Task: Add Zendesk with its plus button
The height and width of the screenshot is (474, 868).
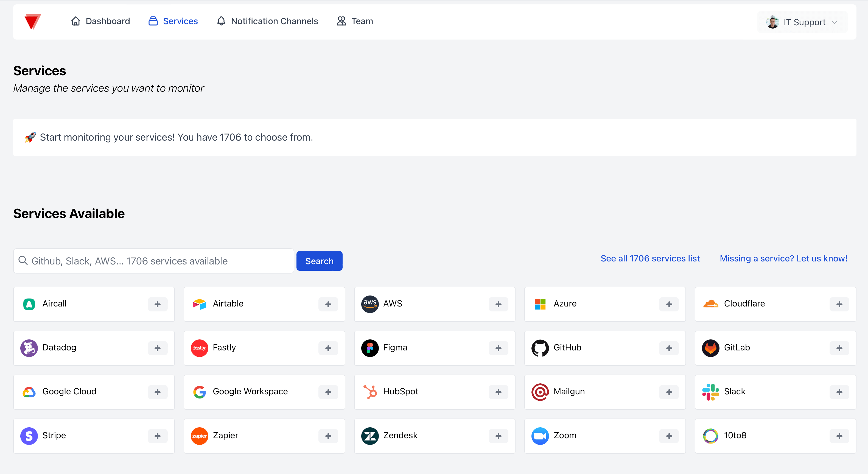Action: (x=498, y=436)
